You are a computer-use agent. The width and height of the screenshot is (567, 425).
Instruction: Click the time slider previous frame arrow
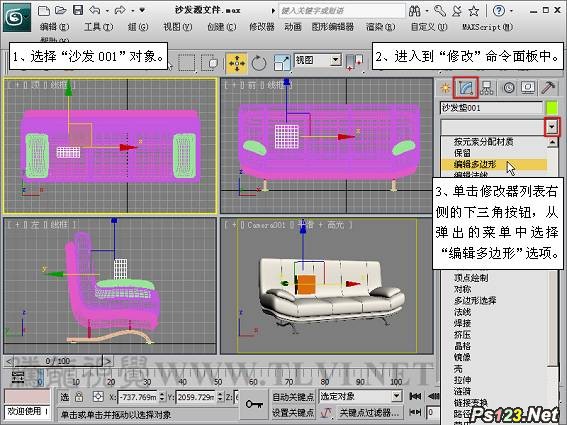[9, 361]
